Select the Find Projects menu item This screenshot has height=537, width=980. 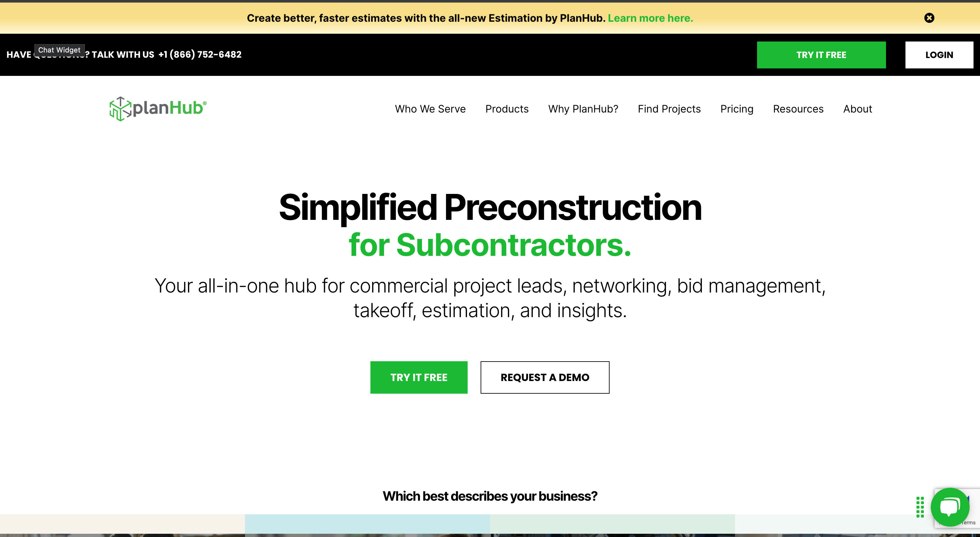click(x=669, y=108)
